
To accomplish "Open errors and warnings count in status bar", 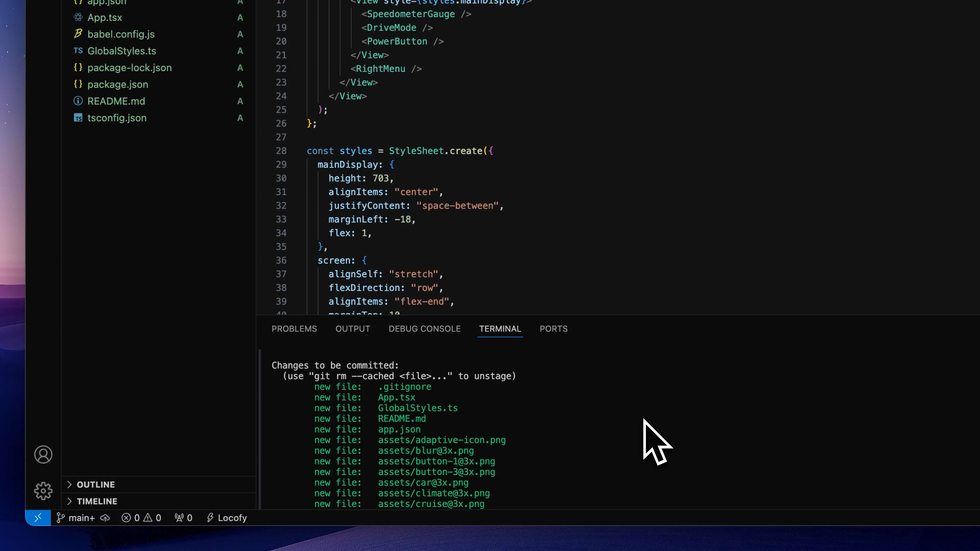I will pyautogui.click(x=141, y=518).
